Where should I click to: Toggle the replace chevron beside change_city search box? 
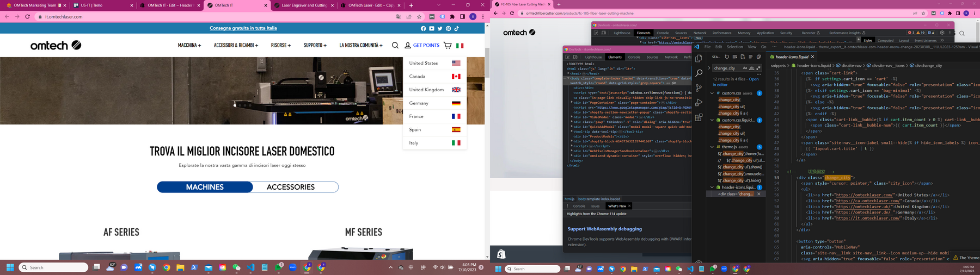pos(709,68)
